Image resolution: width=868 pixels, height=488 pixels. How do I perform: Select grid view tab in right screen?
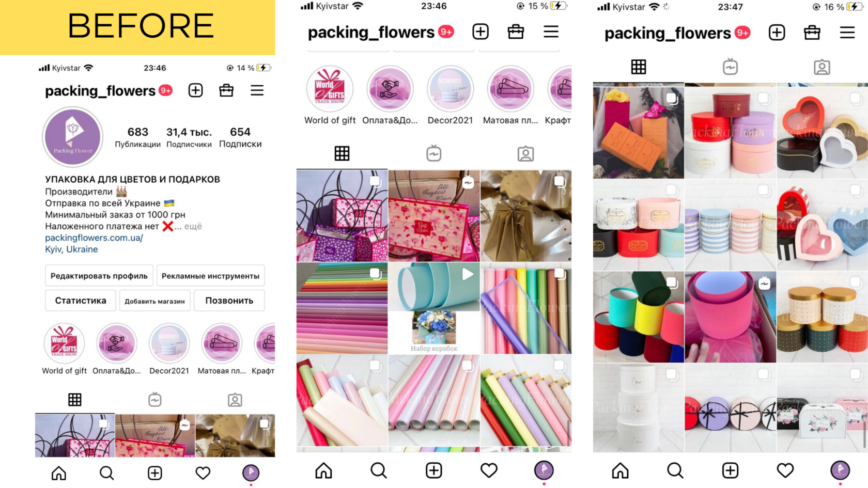pos(639,67)
